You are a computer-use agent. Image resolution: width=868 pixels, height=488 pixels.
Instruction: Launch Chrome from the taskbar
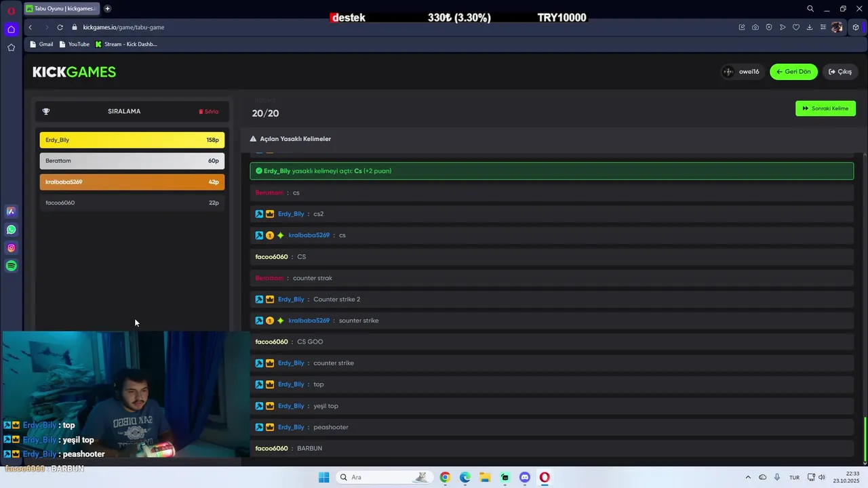[x=445, y=477]
